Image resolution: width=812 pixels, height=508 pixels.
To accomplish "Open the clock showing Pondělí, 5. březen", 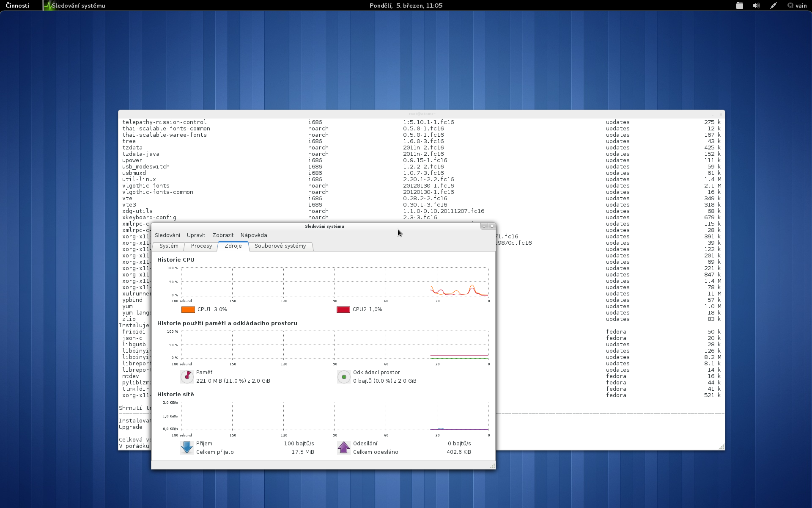I will pyautogui.click(x=406, y=6).
